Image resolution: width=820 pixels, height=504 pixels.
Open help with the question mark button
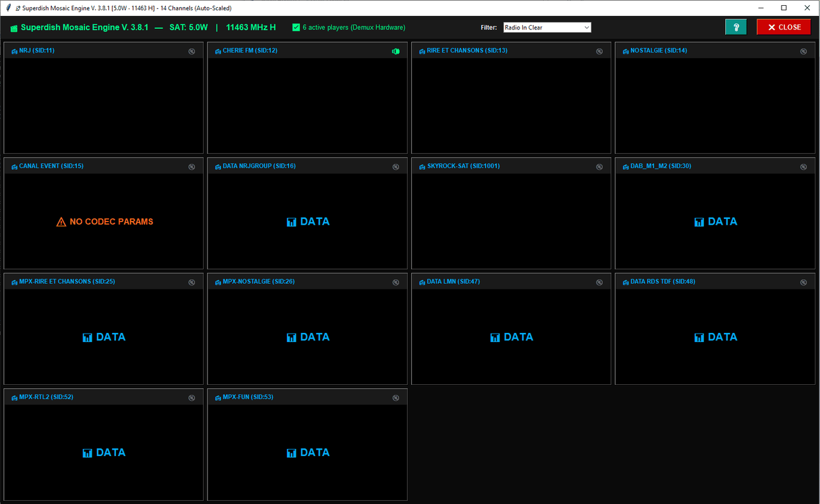click(x=736, y=27)
